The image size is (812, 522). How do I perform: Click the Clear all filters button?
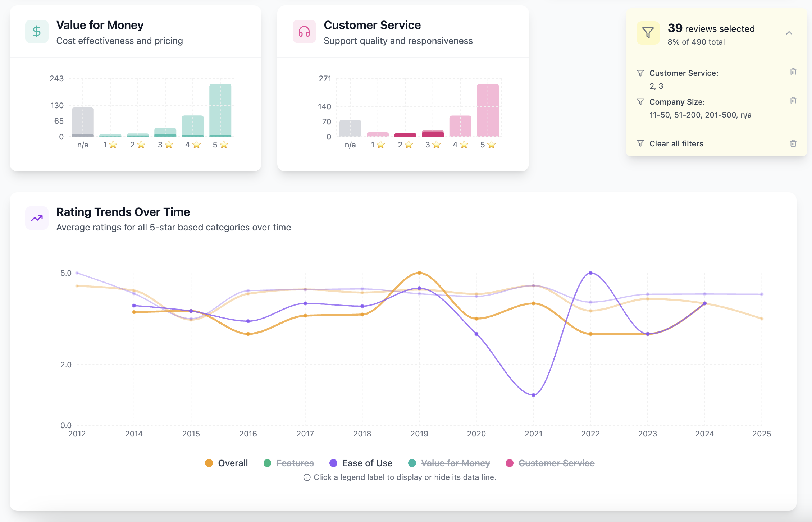coord(676,143)
